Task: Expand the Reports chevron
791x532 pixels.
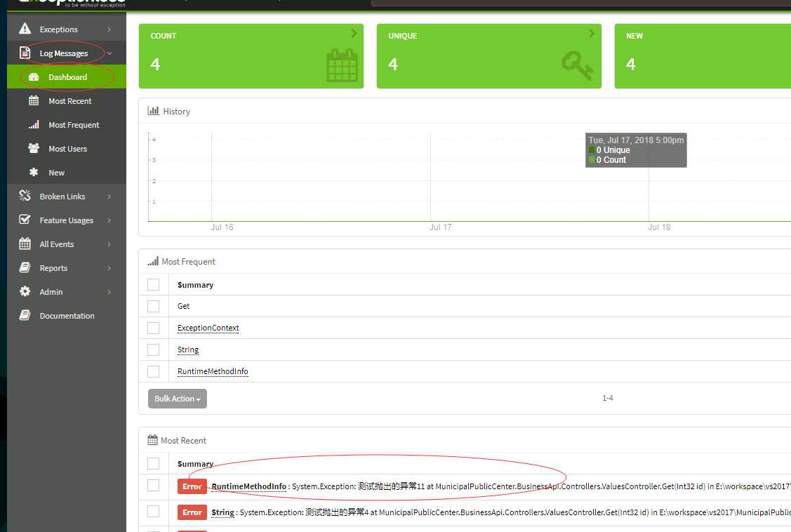Action: 109,268
